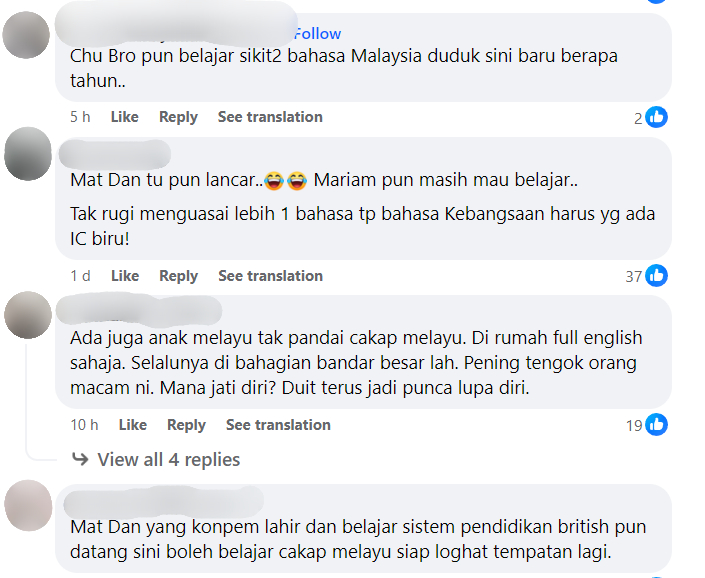Click the like reaction icon showing 2
Image resolution: width=705 pixels, height=578 pixels.
(x=657, y=117)
